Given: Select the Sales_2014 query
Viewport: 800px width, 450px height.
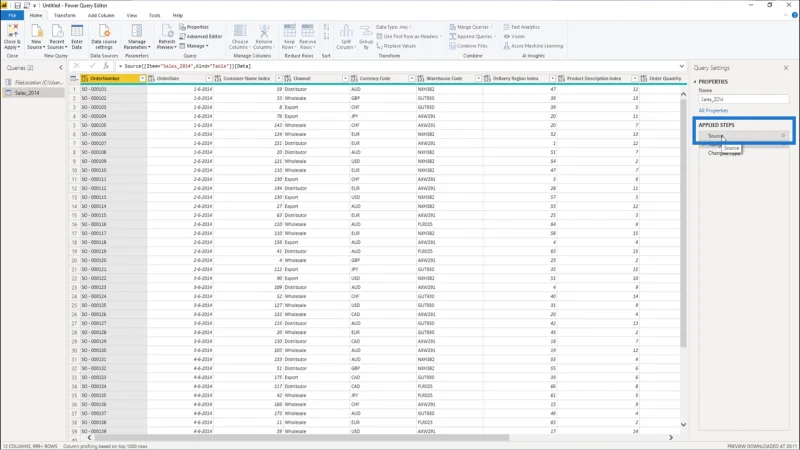Looking at the screenshot, I should click(x=33, y=93).
